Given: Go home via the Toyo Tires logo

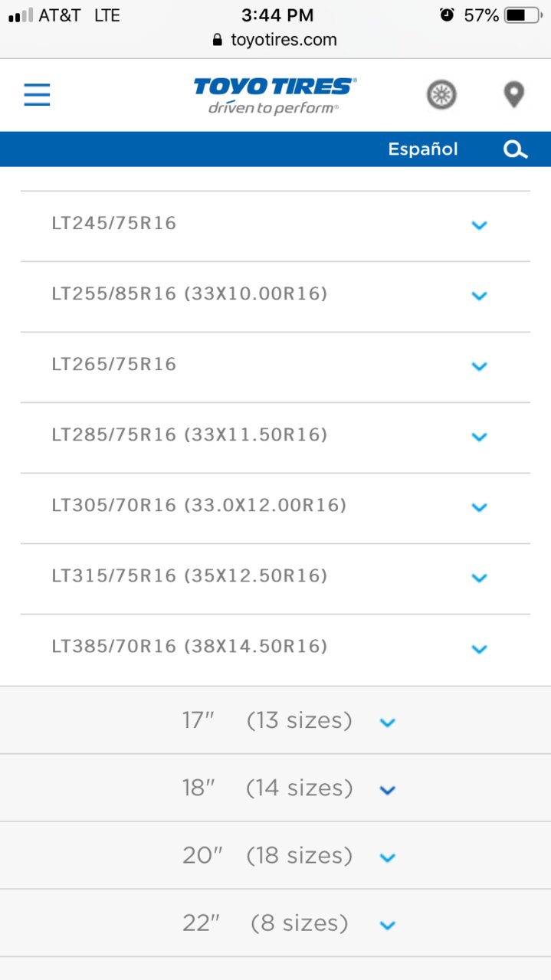Looking at the screenshot, I should pos(275,96).
